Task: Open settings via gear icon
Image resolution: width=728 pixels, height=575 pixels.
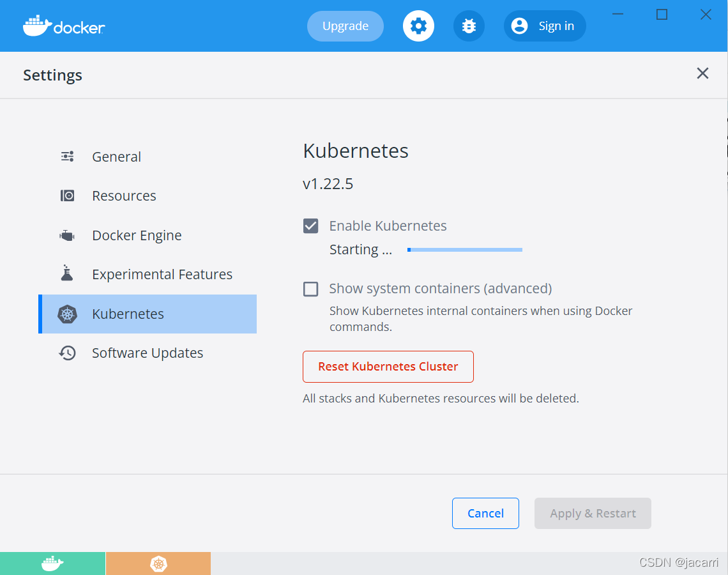Action: 418,26
